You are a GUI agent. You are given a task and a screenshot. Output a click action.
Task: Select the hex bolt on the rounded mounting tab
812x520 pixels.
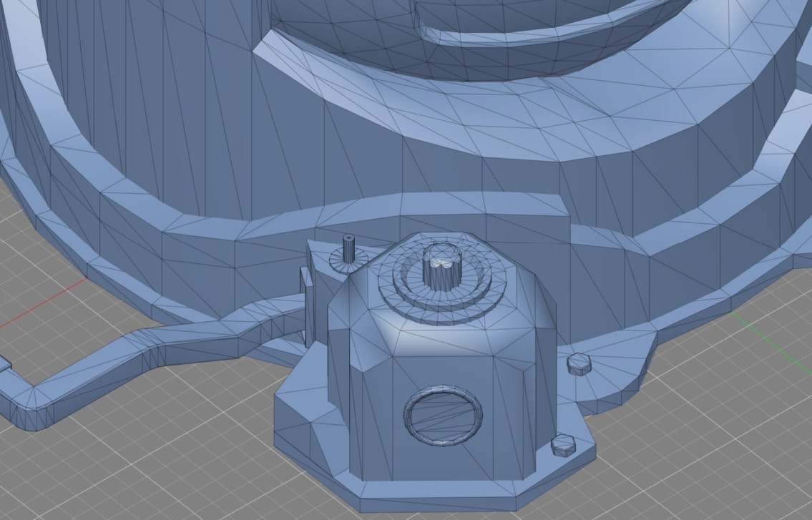pos(579,364)
